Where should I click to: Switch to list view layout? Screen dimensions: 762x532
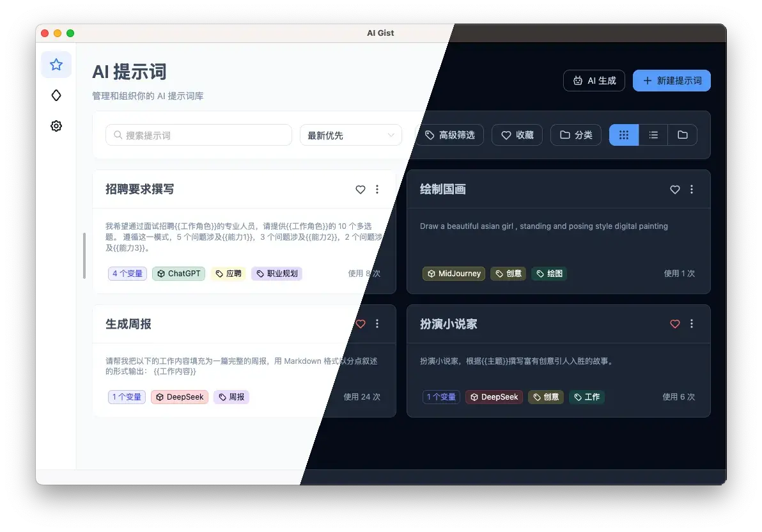click(x=653, y=135)
